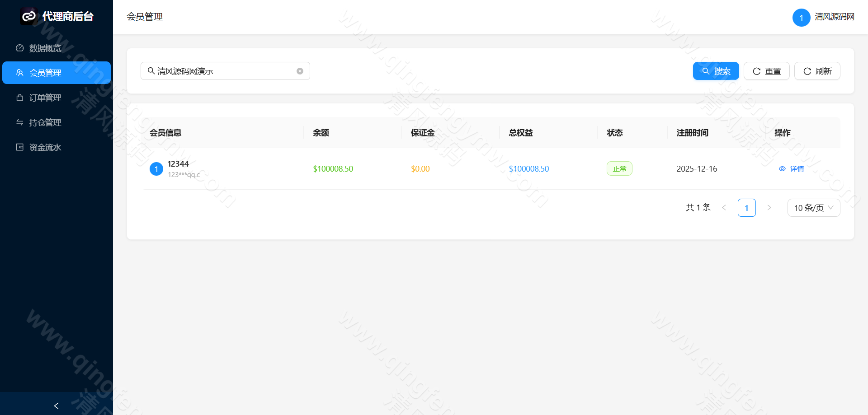Screen dimensions: 868x415
Task: Click the 正常 status badge for member 12344
Action: (619, 168)
